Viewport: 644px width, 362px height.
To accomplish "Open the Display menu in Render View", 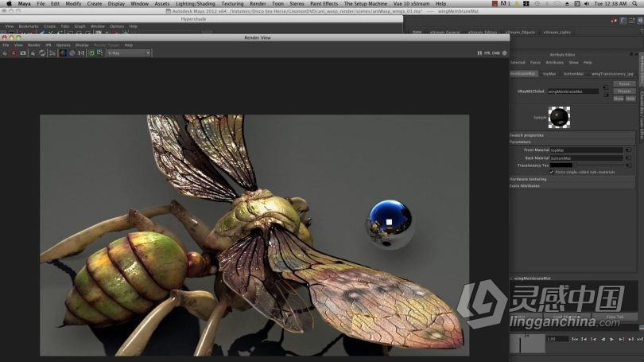I will 82,45.
